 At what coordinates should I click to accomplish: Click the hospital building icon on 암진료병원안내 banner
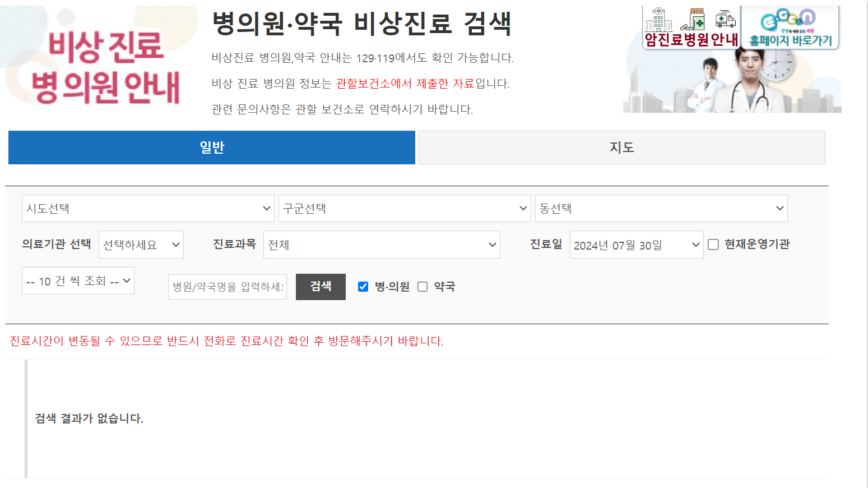coord(659,20)
